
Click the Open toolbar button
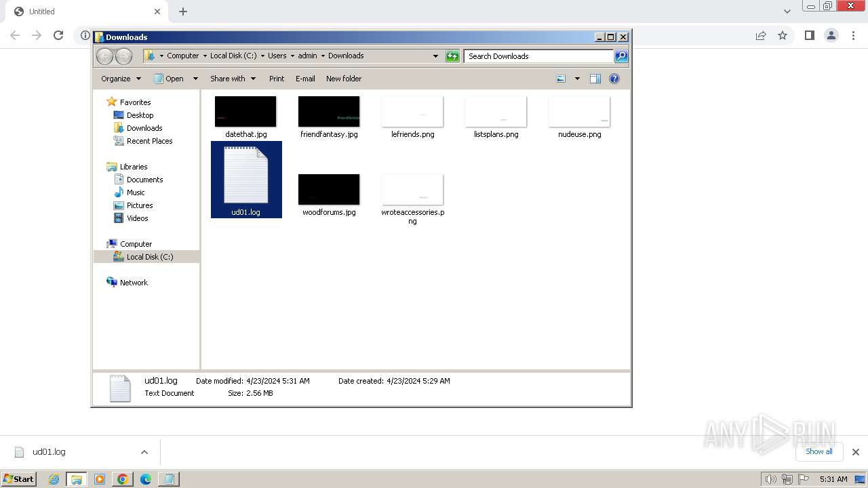tap(169, 79)
